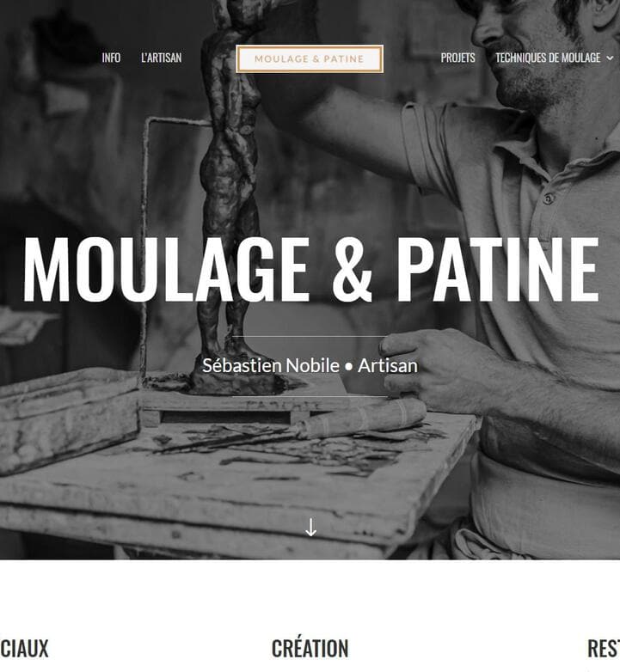
Task: Select the CRÉATION section heading
Action: [x=310, y=648]
